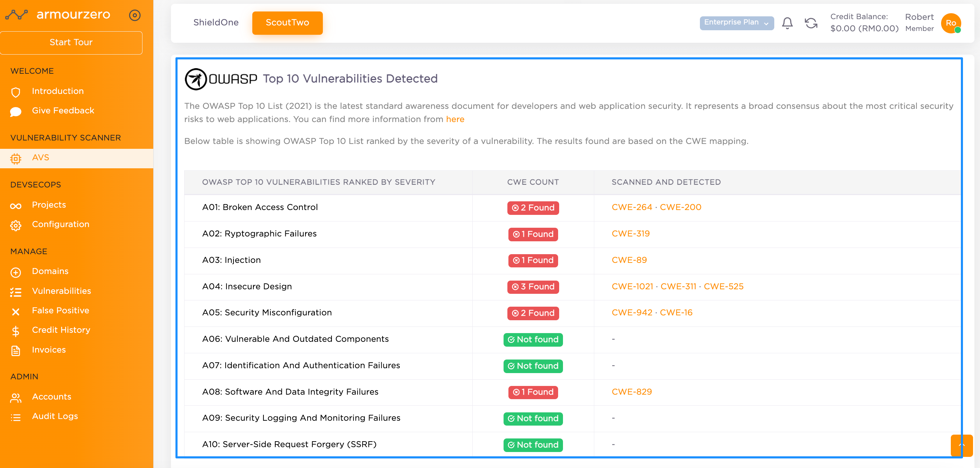Open False Positive in the sidebar
The height and width of the screenshot is (468, 980).
(x=60, y=310)
